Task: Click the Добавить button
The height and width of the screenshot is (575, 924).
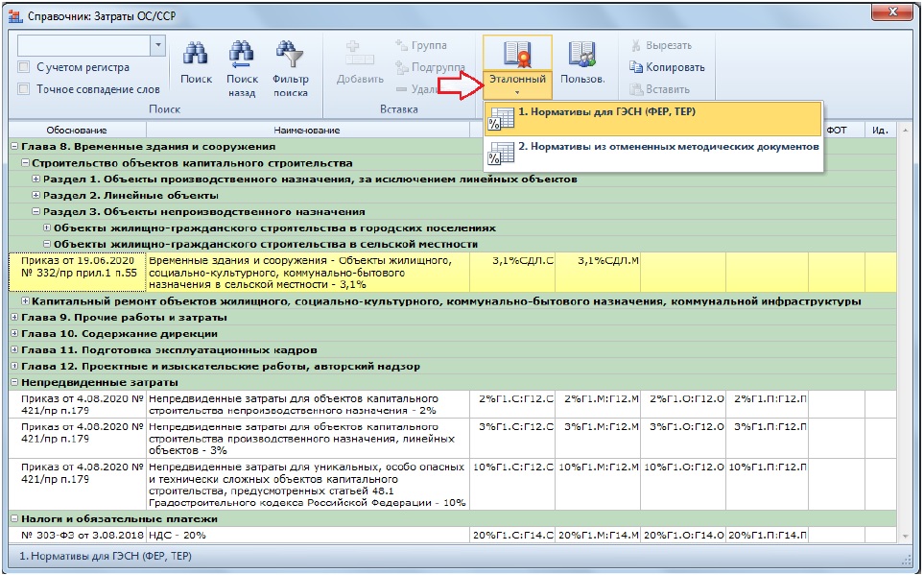Action: coord(360,63)
